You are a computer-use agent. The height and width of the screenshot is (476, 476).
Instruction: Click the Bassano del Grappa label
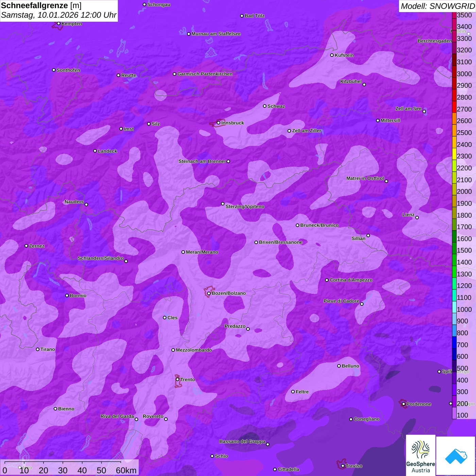(x=242, y=441)
